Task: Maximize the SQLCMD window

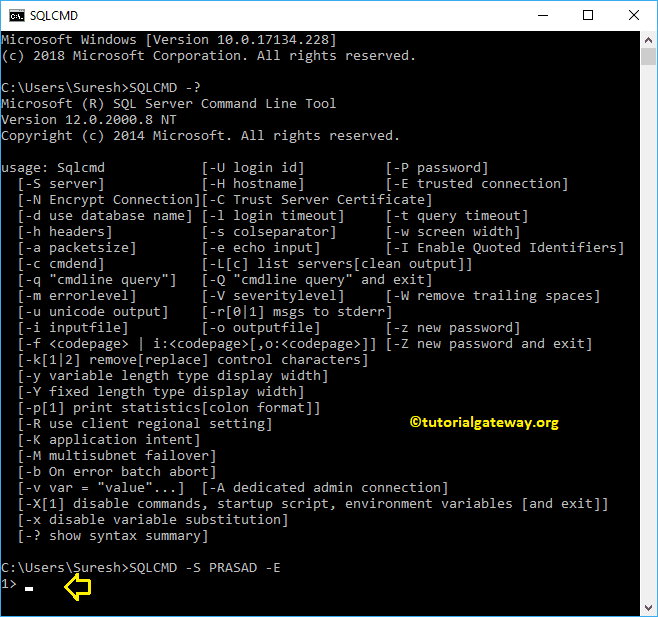Action: tap(588, 16)
